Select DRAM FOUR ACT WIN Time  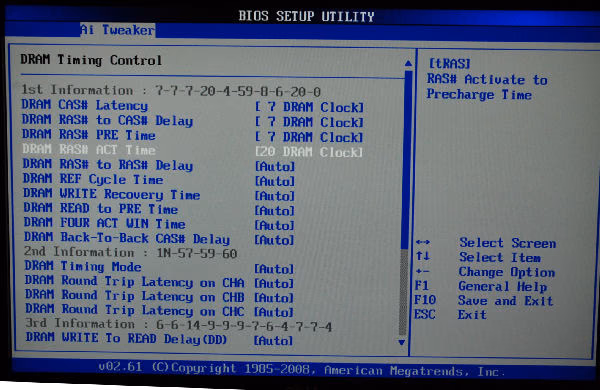click(x=104, y=223)
